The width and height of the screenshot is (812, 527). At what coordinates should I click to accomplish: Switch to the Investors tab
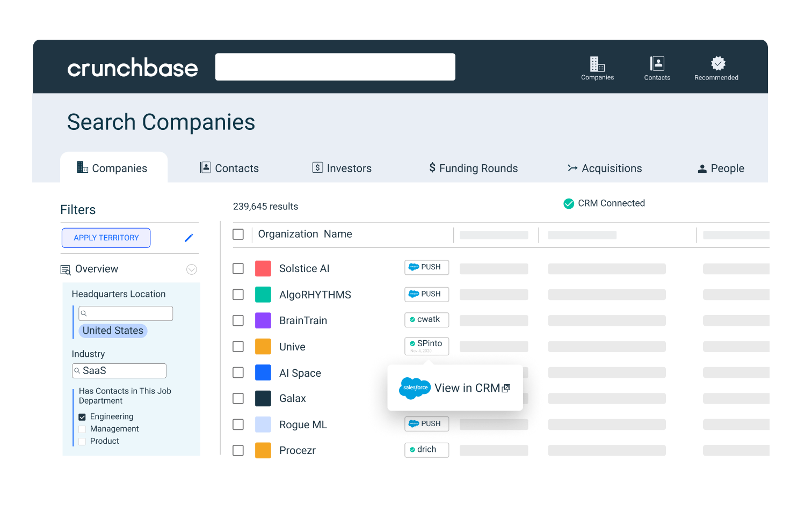342,168
